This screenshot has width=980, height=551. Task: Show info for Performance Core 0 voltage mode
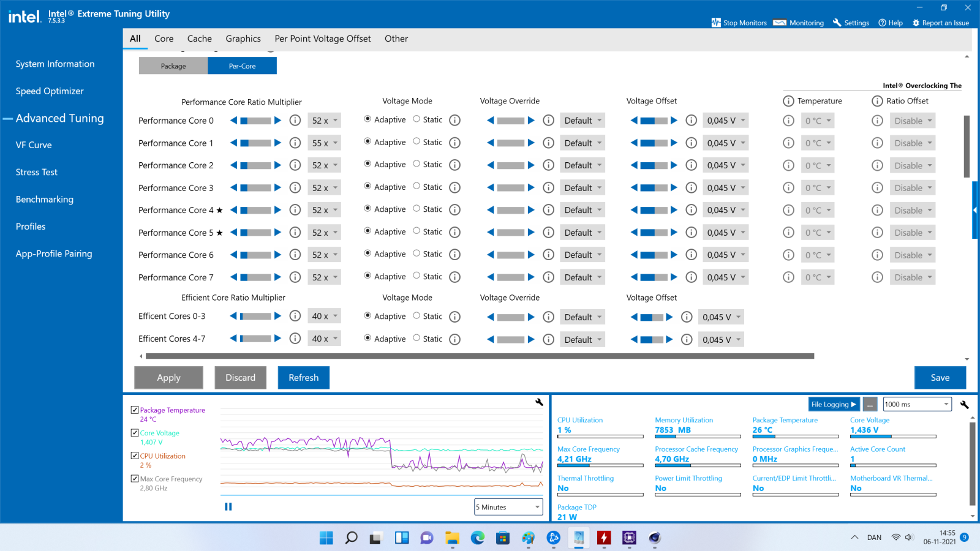[455, 120]
